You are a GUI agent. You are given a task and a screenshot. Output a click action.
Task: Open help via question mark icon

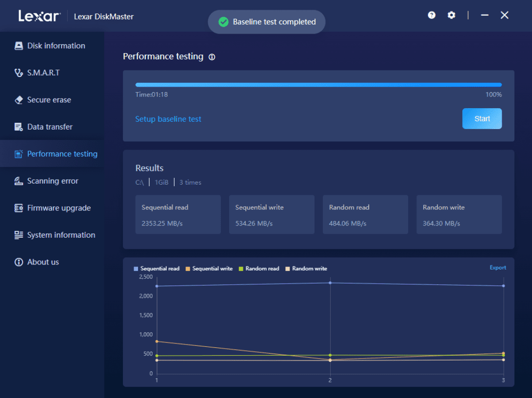[432, 15]
